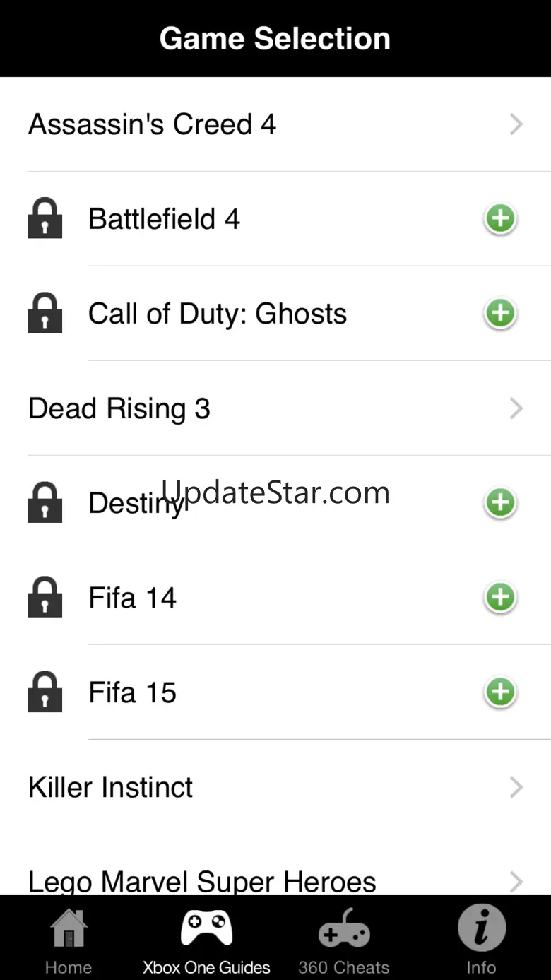The image size is (551, 980).
Task: Select the Dead Rising 3 game title
Action: (x=119, y=408)
